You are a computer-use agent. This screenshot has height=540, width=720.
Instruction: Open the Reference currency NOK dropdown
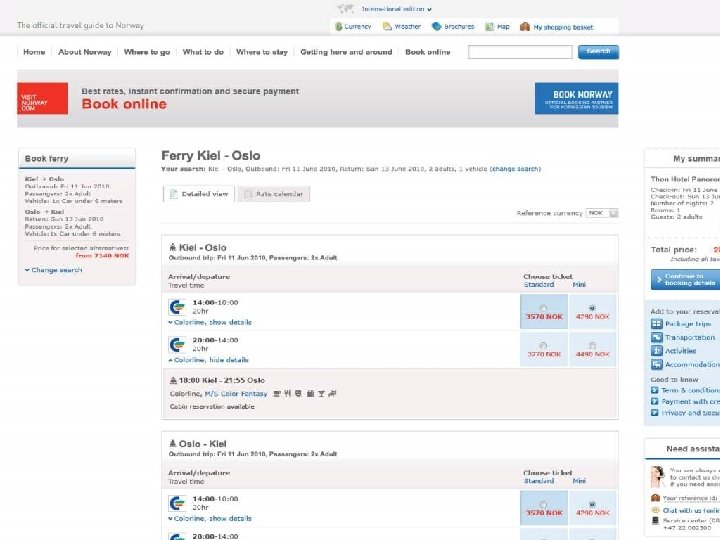click(x=602, y=213)
